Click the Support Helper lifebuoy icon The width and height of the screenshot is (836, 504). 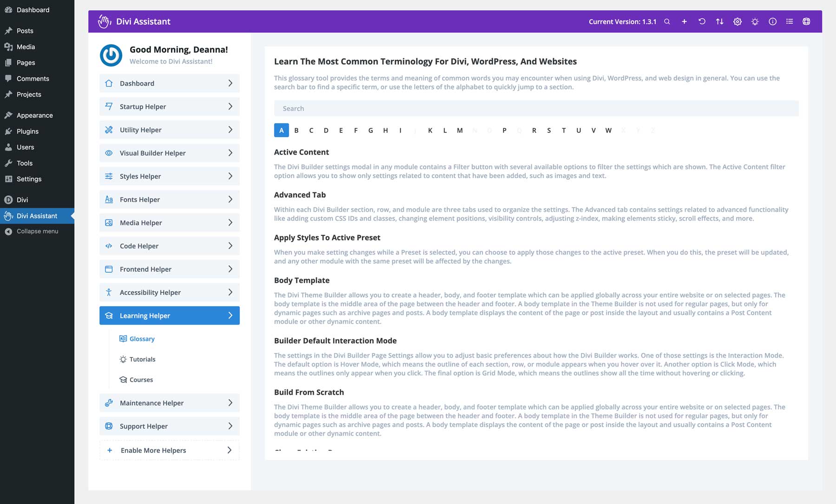tap(109, 426)
